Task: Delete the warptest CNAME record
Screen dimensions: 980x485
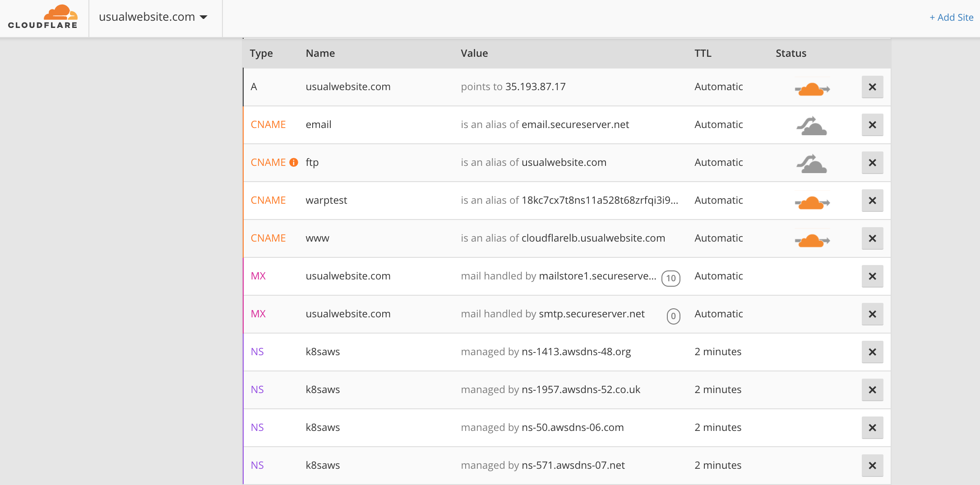Action: (872, 201)
